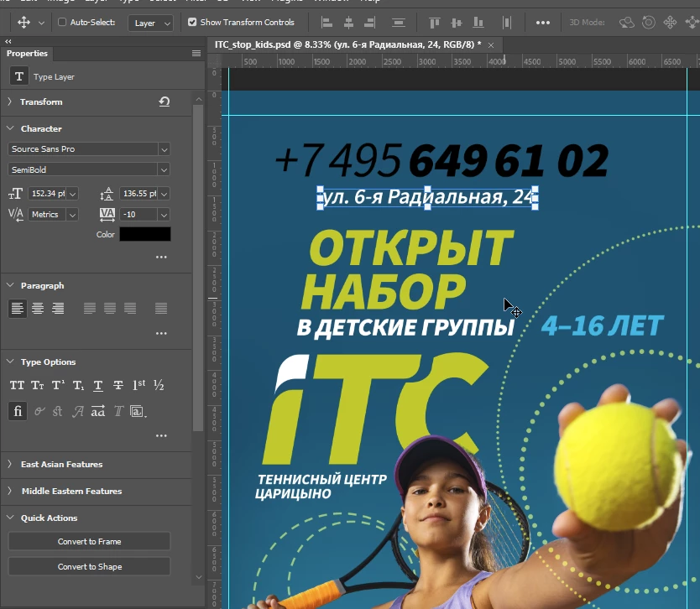Expand Middle Eastern Features section
Viewport: 700px width, 609px height.
(9, 491)
